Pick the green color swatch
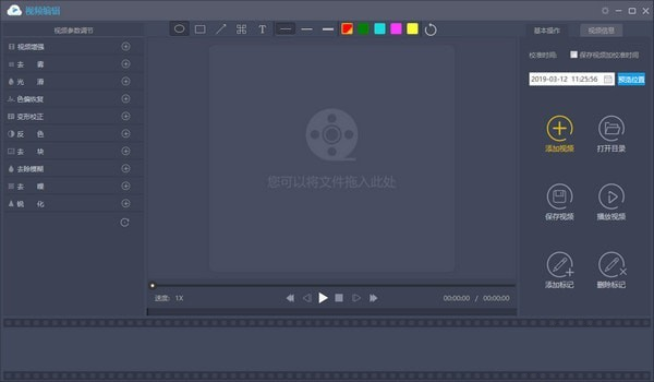This screenshot has height=383, width=657. coord(364,29)
